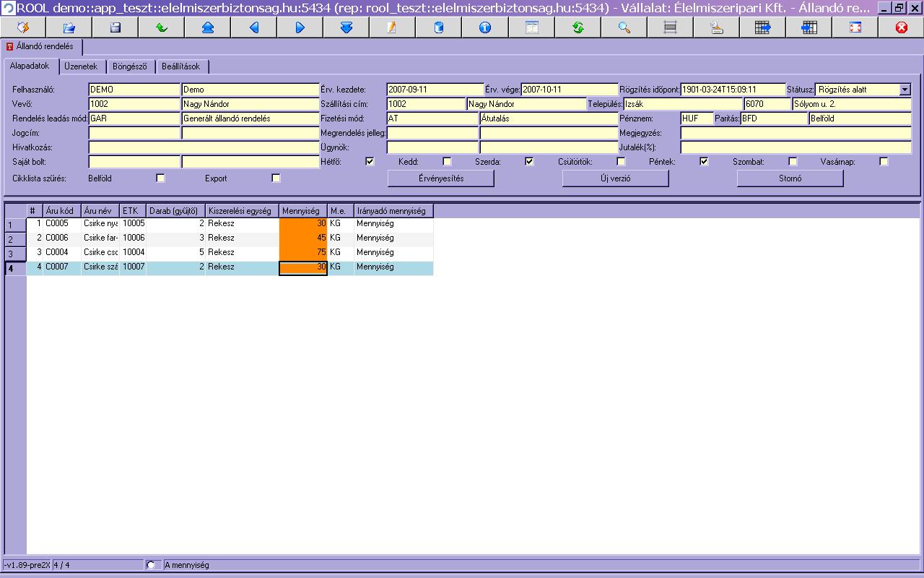Select the orange quantity cell showing 75
The image size is (924, 578).
click(303, 253)
